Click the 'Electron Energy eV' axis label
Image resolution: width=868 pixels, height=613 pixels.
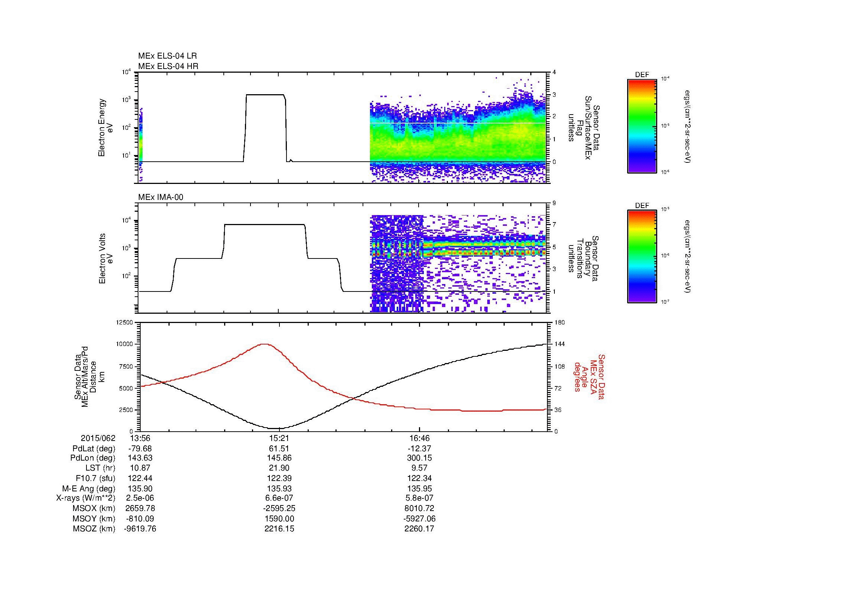pos(106,128)
